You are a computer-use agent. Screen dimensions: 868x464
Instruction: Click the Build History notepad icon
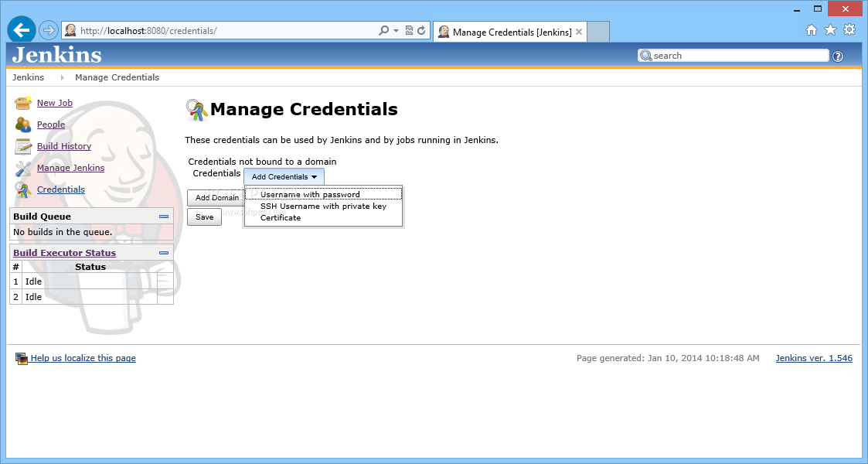(22, 146)
